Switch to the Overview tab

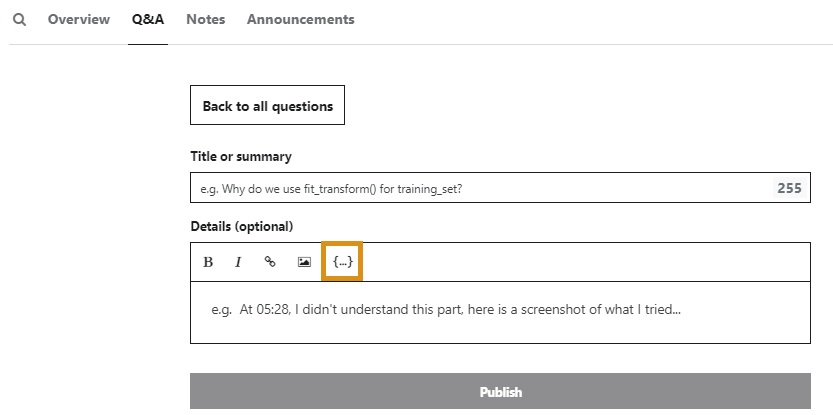click(x=79, y=19)
